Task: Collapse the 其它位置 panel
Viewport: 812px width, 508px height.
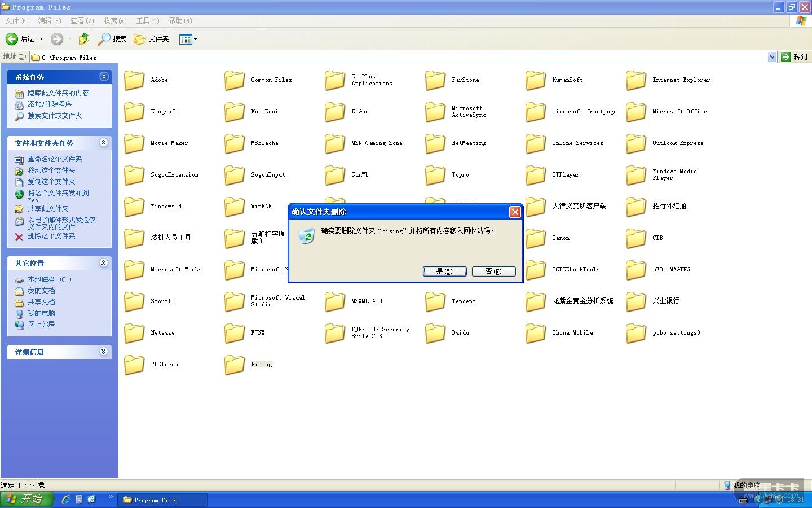Action: point(104,263)
